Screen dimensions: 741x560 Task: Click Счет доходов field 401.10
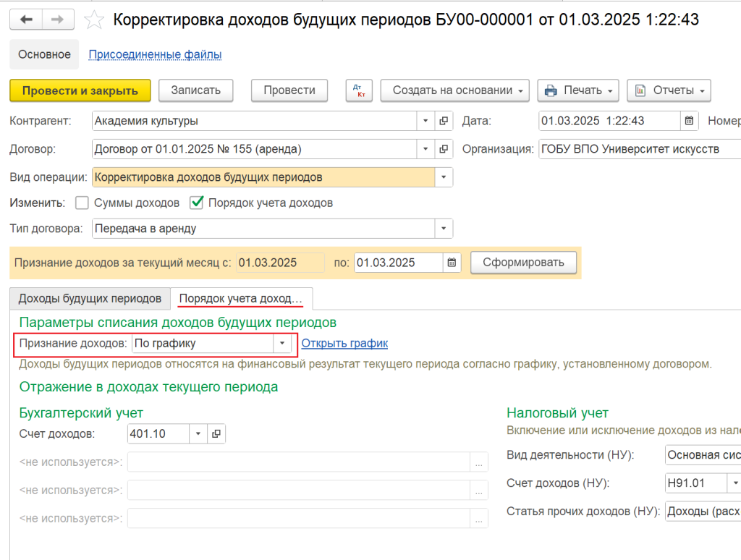point(158,434)
